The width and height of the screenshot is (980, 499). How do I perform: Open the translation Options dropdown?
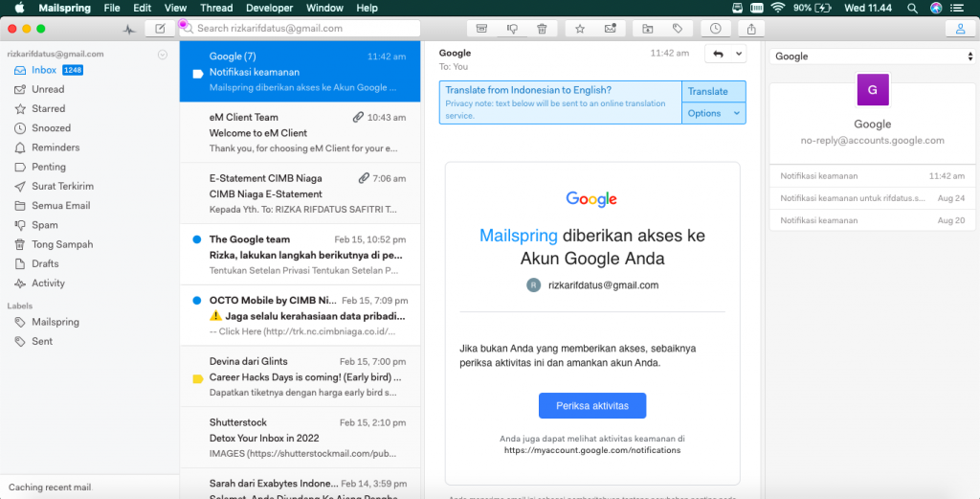[713, 113]
